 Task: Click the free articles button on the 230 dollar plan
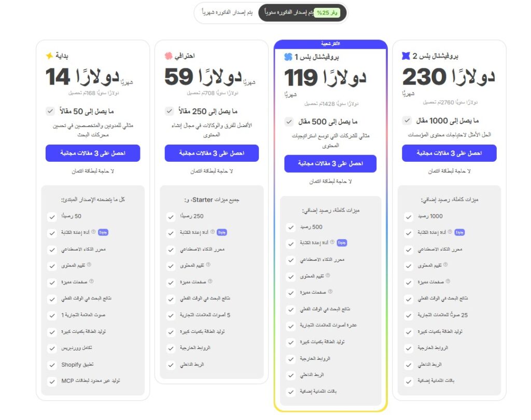click(449, 153)
